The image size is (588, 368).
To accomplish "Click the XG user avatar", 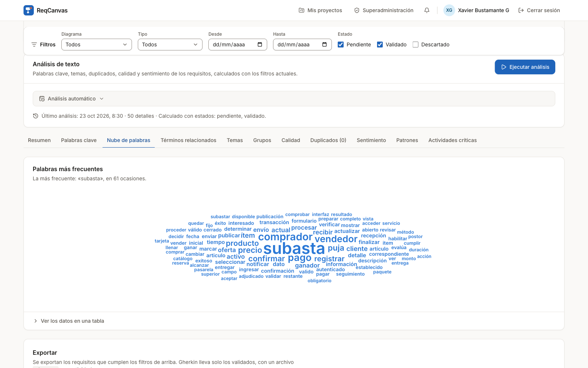I will coord(449,10).
